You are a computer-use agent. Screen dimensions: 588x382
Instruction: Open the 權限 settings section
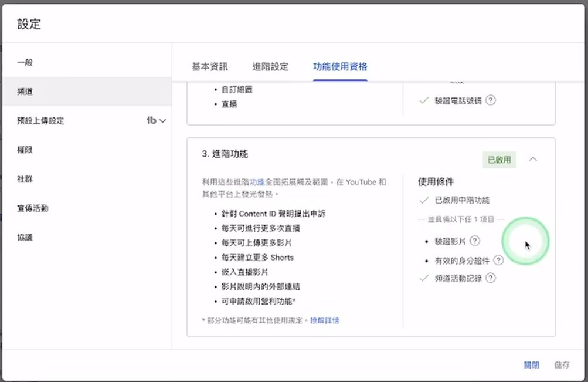pos(87,150)
